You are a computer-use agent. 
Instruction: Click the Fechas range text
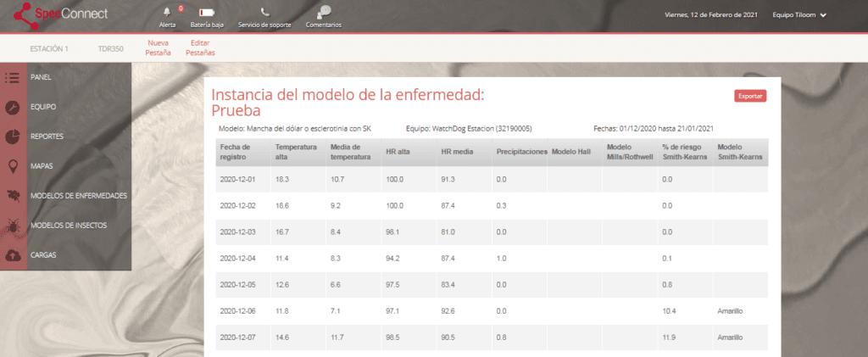[x=654, y=128]
